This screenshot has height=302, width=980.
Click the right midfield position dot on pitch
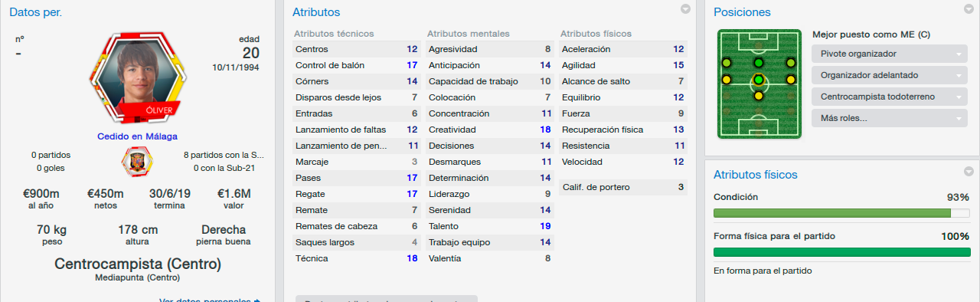(x=791, y=79)
